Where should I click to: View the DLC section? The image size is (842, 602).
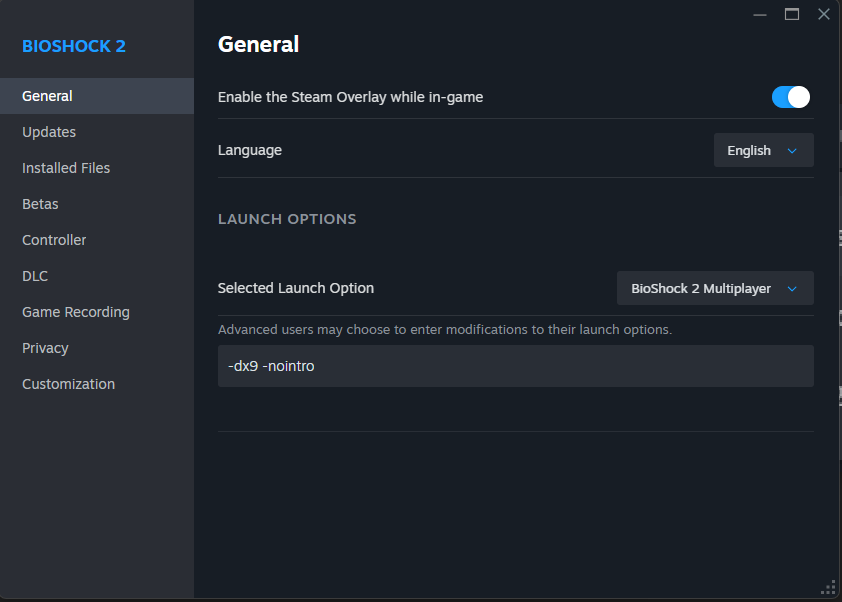35,276
